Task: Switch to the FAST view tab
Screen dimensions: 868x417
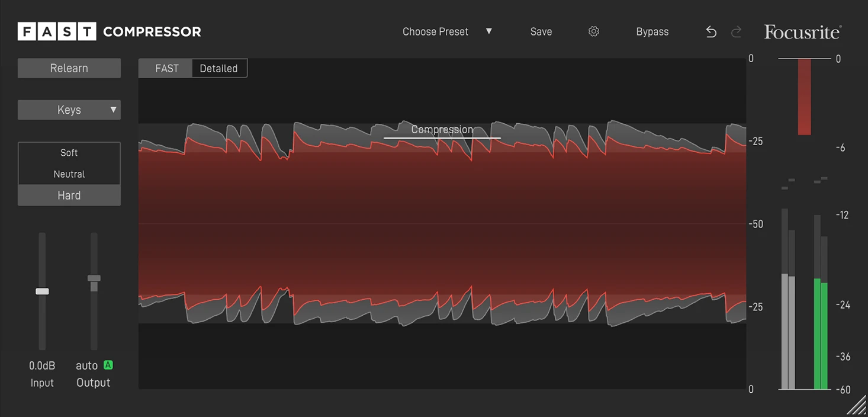Action: pyautogui.click(x=166, y=68)
